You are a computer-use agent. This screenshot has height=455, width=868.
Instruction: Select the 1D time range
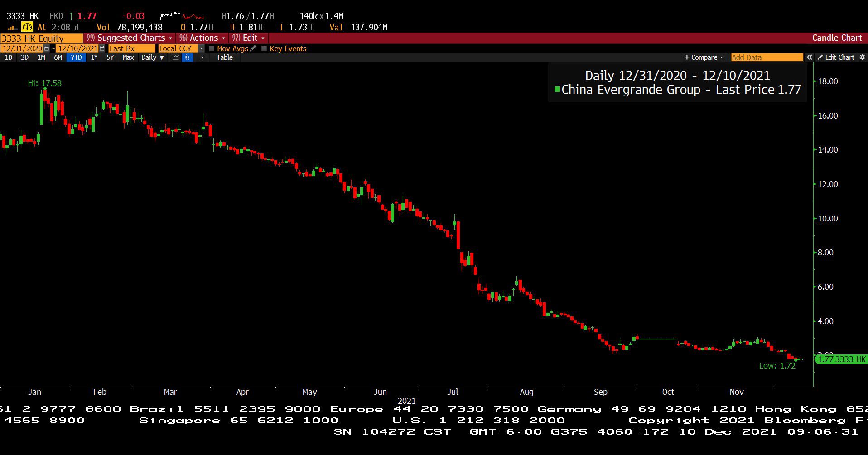(x=9, y=57)
